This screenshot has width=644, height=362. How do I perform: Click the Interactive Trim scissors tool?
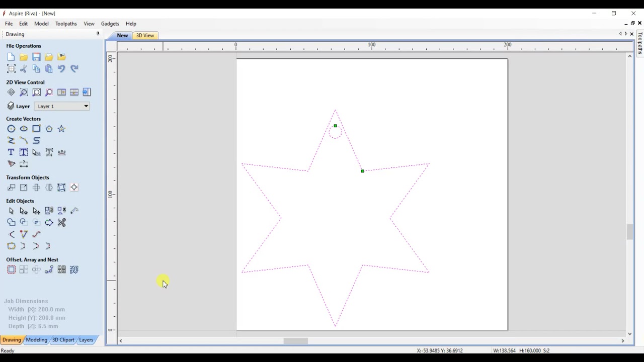pyautogui.click(x=61, y=222)
